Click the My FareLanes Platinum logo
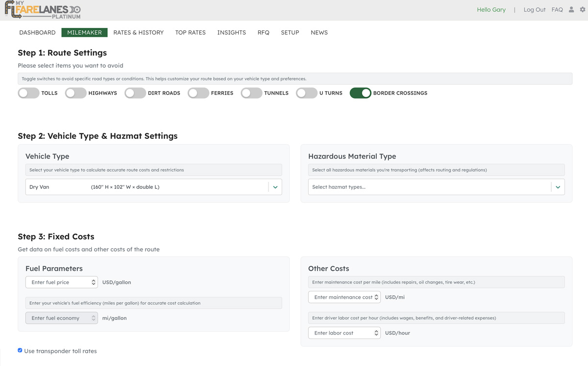This screenshot has width=588, height=366. [x=43, y=10]
